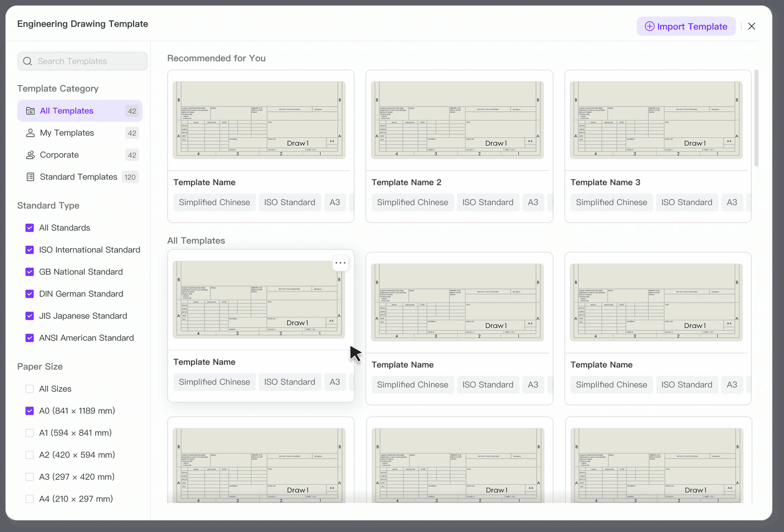Click the Recommended for You heading
Screen dimensions: 784x532
216,58
